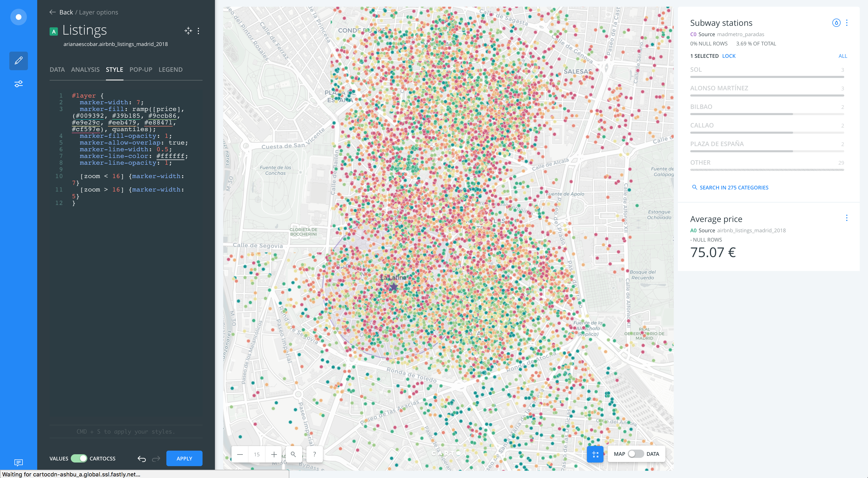Click the VALUES label

point(59,458)
